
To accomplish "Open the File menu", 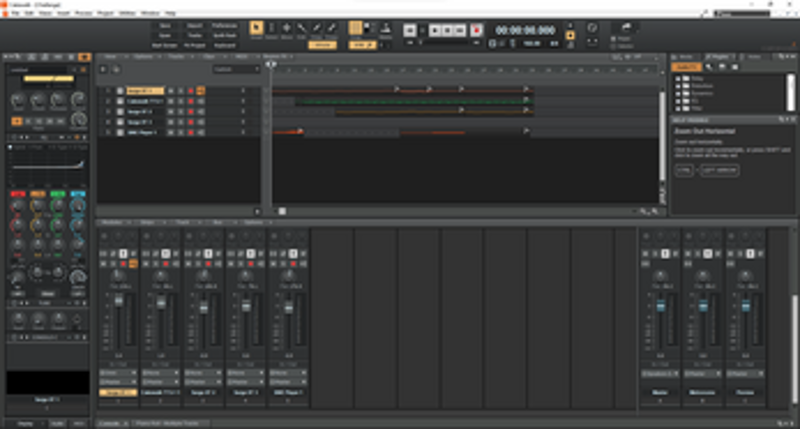I will 16,13.
